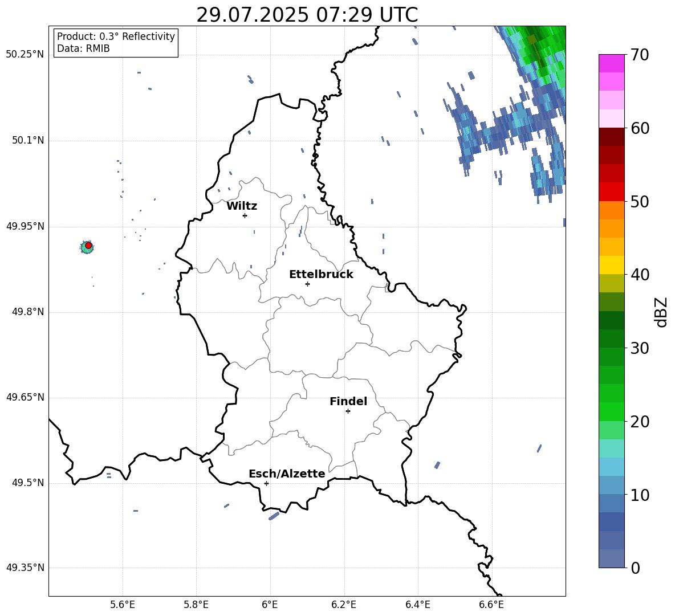Viewport: 675px width, 616px height.
Task: Click the colorbar tick label 70
Action: tap(640, 55)
